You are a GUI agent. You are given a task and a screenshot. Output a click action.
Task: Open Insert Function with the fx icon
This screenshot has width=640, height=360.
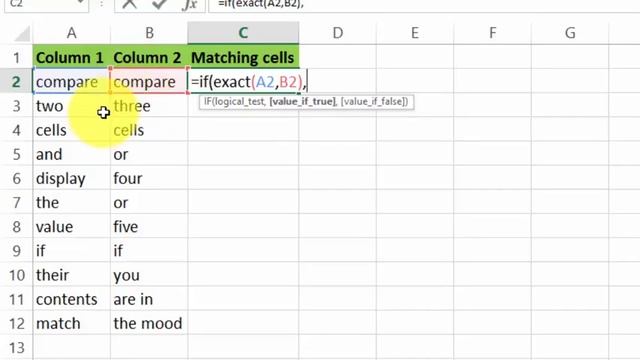pyautogui.click(x=190, y=4)
